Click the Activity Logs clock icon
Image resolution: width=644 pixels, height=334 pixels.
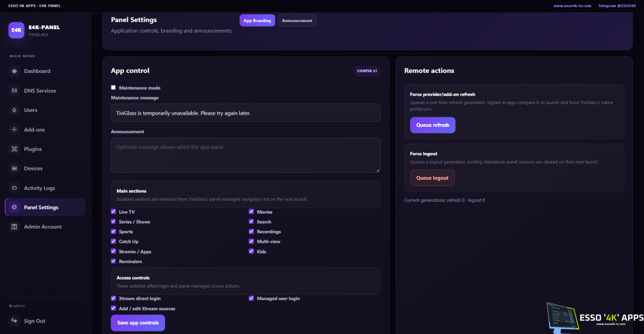pos(14,188)
